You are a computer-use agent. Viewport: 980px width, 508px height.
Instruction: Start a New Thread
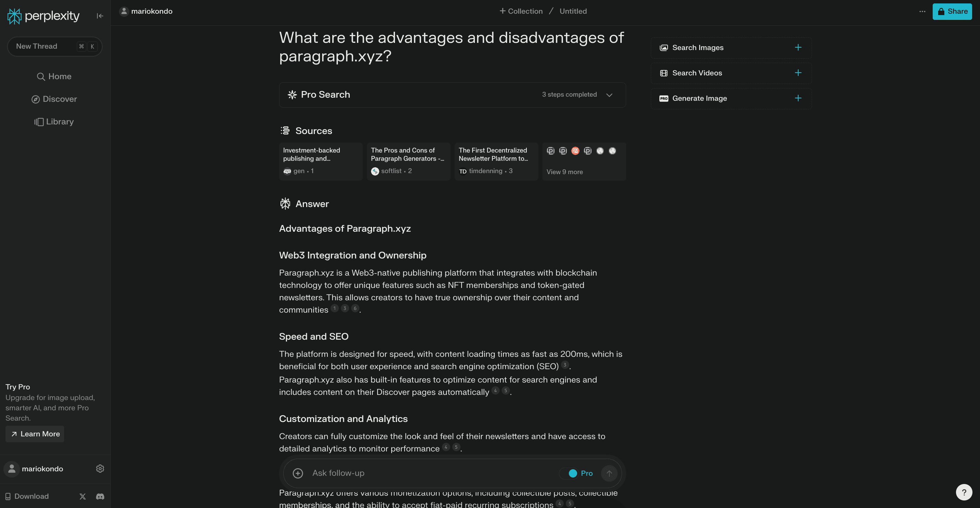(55, 46)
